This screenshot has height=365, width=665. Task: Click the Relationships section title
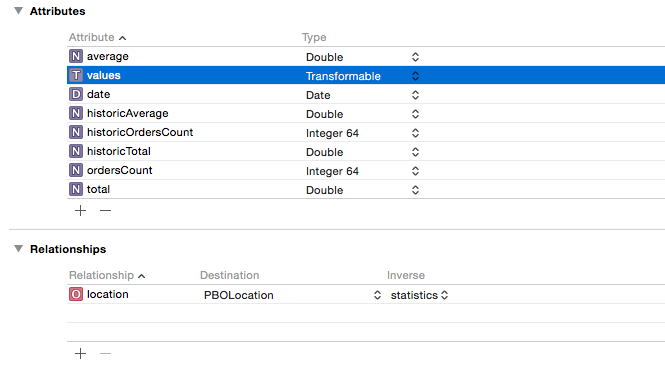(68, 249)
